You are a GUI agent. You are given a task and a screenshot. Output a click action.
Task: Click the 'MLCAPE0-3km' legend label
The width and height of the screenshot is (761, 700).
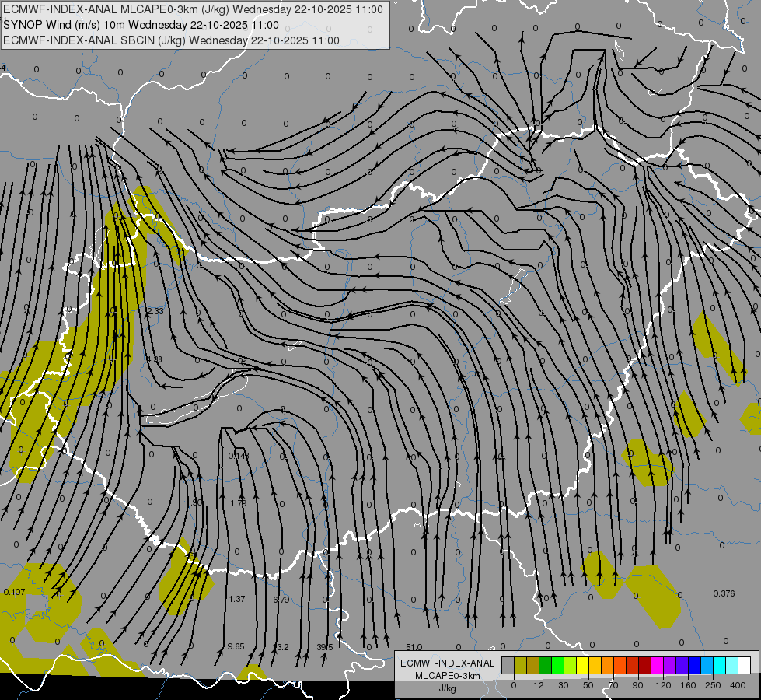click(x=448, y=676)
